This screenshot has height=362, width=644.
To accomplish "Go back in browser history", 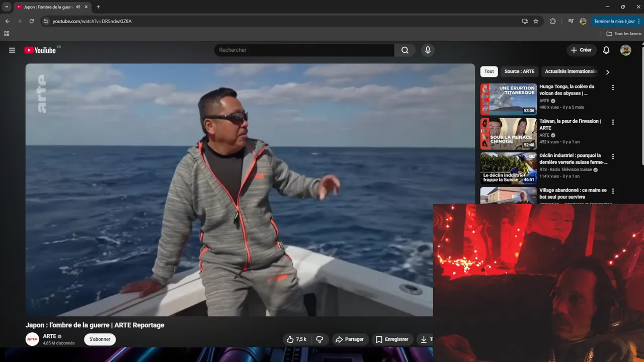I will (x=8, y=21).
